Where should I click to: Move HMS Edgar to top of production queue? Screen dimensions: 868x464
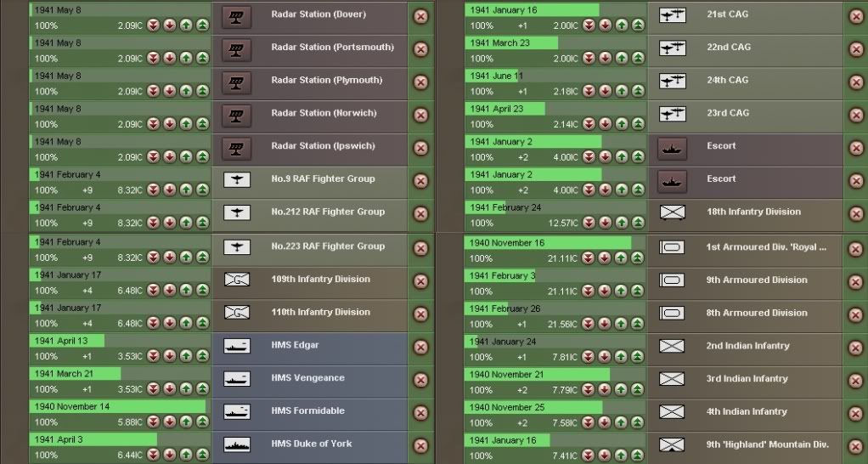pyautogui.click(x=203, y=356)
